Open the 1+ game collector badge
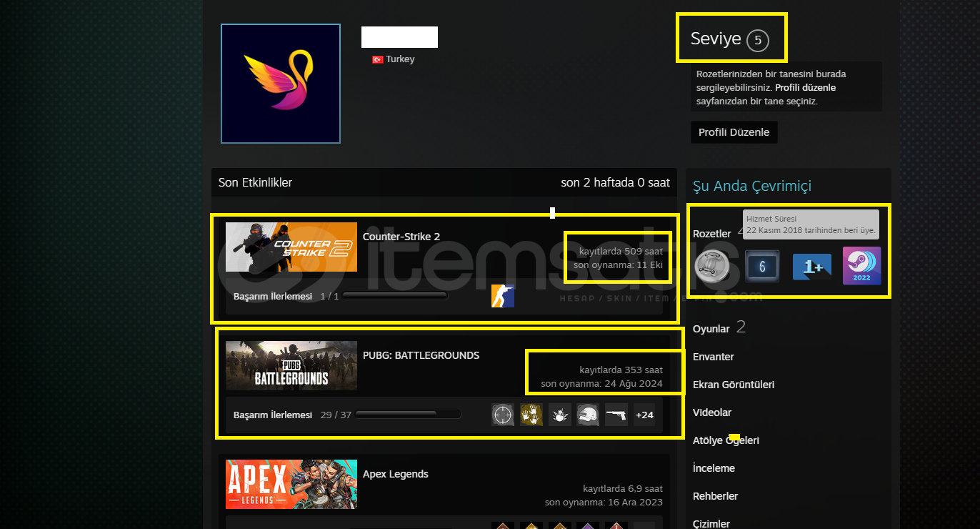Viewport: 980px width, 529px height. point(812,267)
